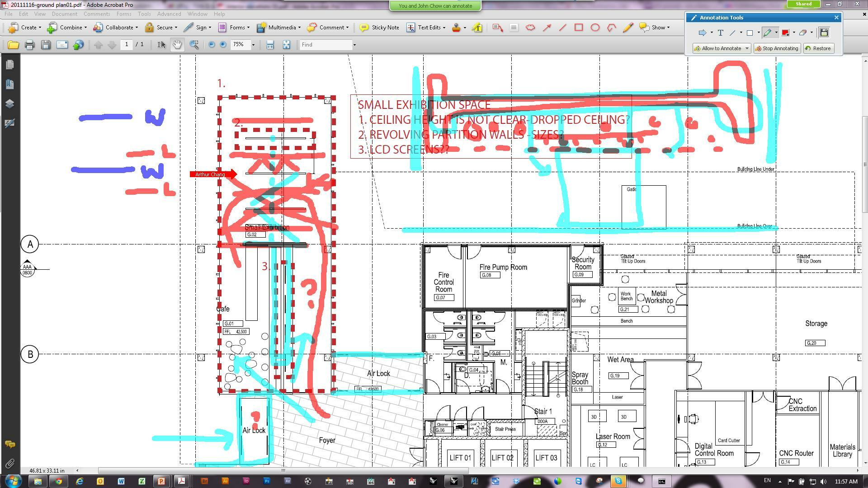Save the PDF with floppy icon
868x488 pixels.
tap(46, 45)
